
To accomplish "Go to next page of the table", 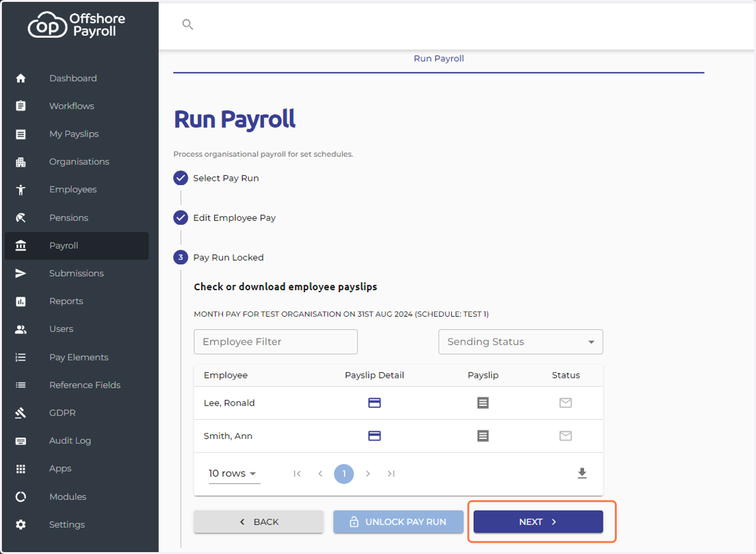I will click(x=368, y=473).
